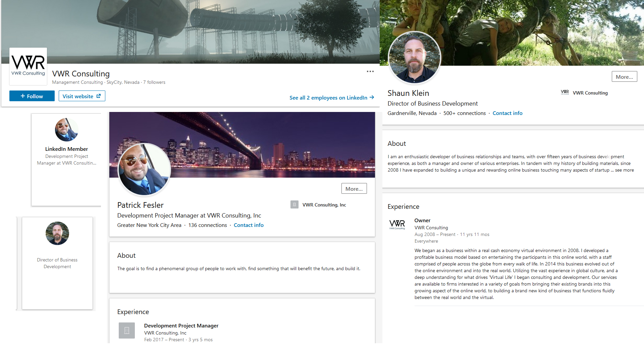Click small VWR logo beside Shaun's company name
The width and height of the screenshot is (644, 362).
pos(565,93)
